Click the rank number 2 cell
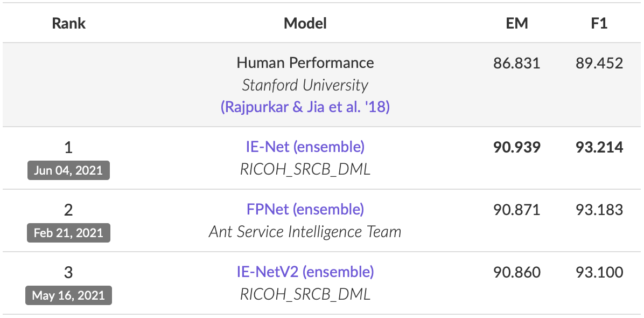Viewport: 644px width, 318px height. (68, 210)
